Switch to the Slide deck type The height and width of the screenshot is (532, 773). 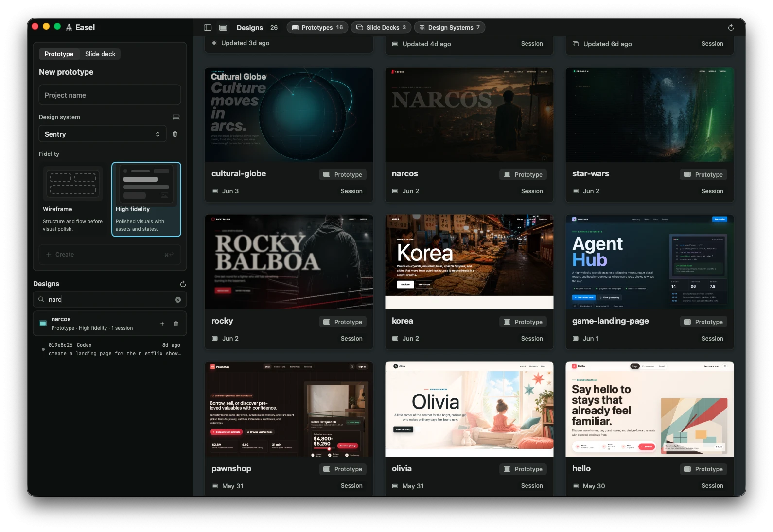(100, 54)
